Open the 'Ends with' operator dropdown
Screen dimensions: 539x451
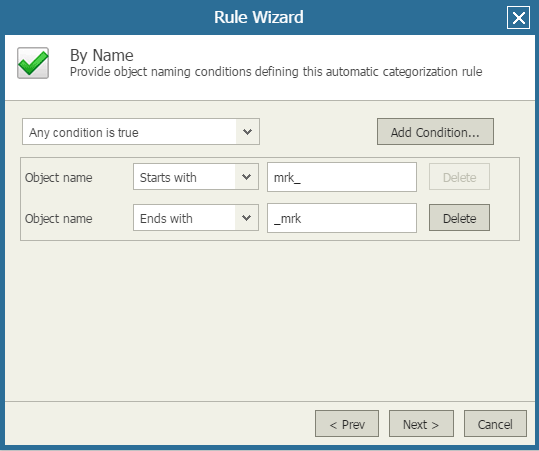(x=196, y=218)
